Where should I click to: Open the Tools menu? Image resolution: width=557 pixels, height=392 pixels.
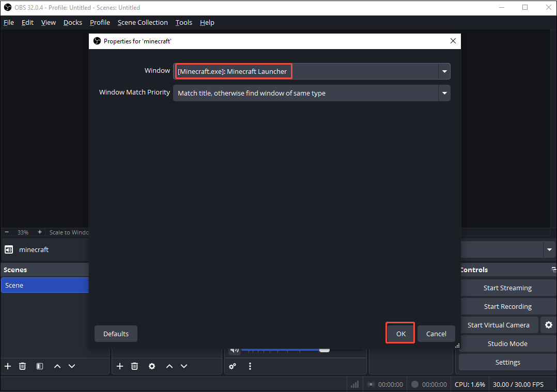point(183,22)
